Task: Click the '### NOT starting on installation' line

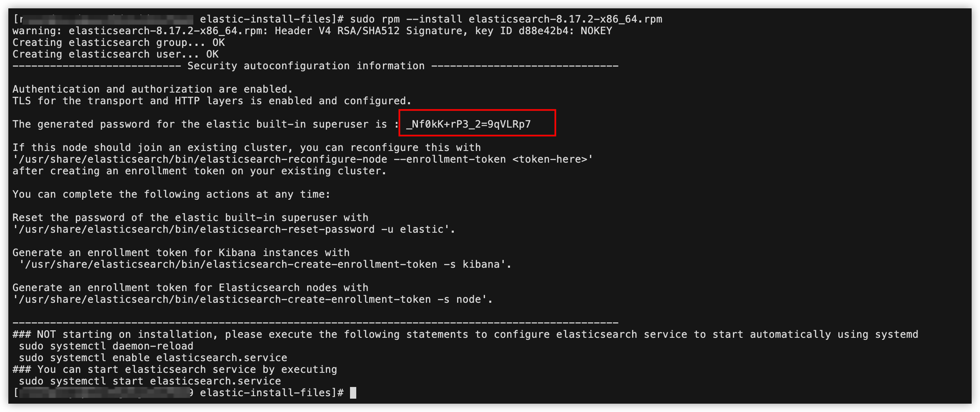Action: tap(465, 334)
